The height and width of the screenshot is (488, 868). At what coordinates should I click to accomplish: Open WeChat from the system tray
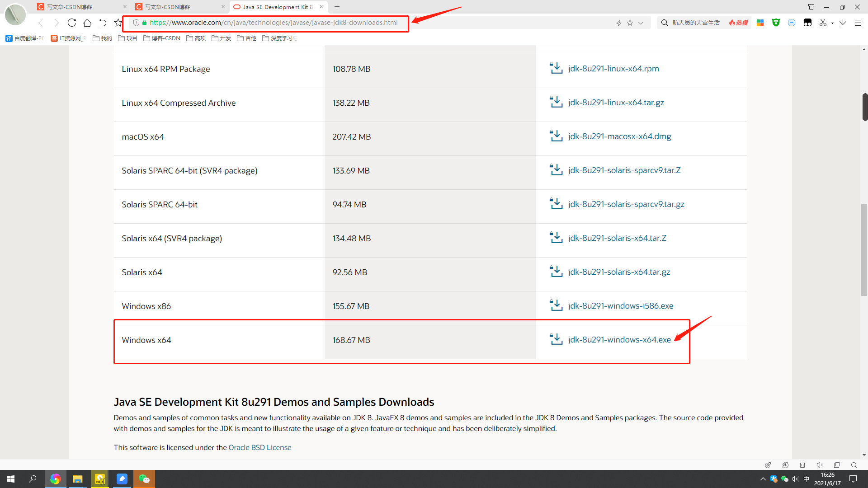click(x=785, y=479)
